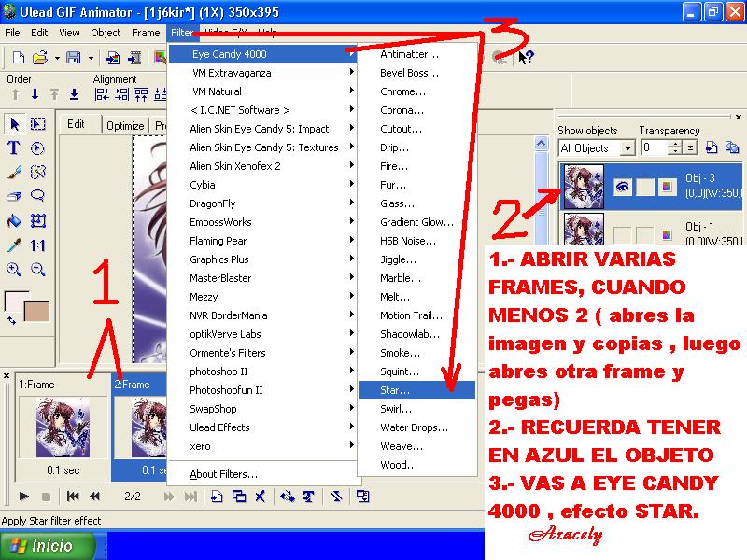Expand the Alien Skin Xenofex 2 submenu
Image resolution: width=747 pixels, height=560 pixels.
pyautogui.click(x=263, y=166)
